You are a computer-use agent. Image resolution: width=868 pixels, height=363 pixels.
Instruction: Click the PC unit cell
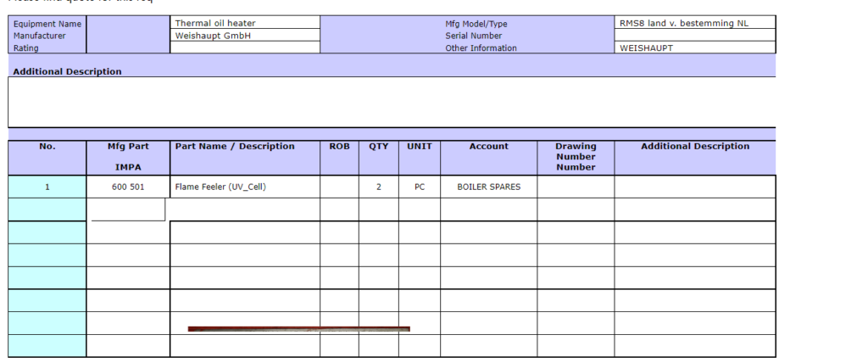(420, 187)
